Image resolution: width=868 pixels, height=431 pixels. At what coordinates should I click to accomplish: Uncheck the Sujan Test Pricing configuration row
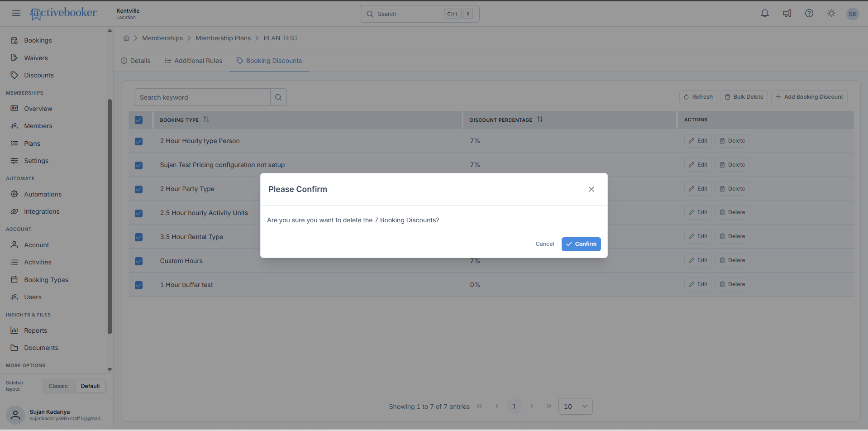coord(139,165)
